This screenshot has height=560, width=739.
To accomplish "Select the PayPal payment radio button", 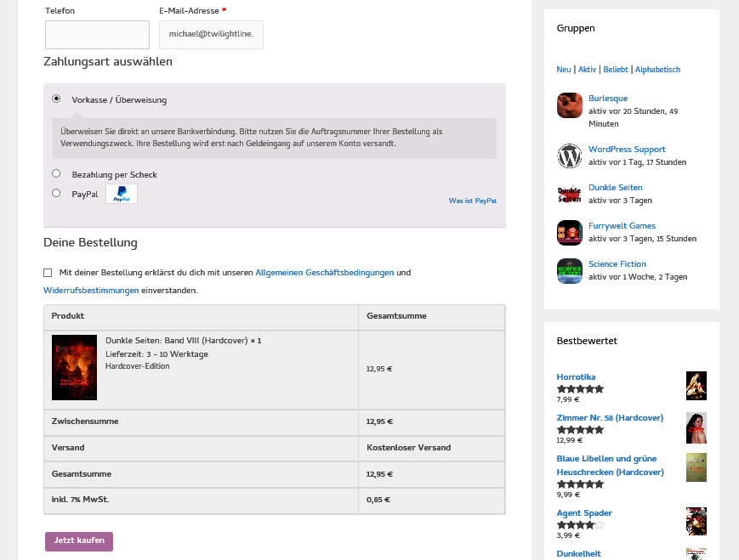I will pyautogui.click(x=56, y=193).
